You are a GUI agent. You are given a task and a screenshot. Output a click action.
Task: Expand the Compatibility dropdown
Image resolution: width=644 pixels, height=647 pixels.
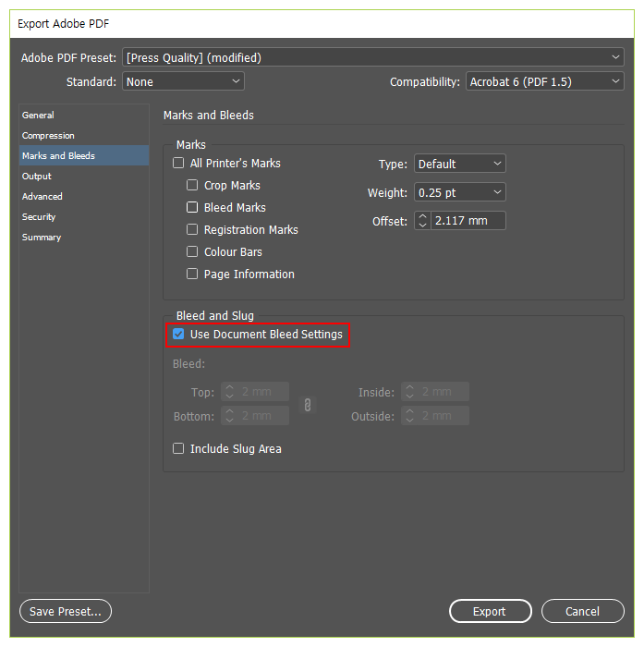(x=545, y=81)
